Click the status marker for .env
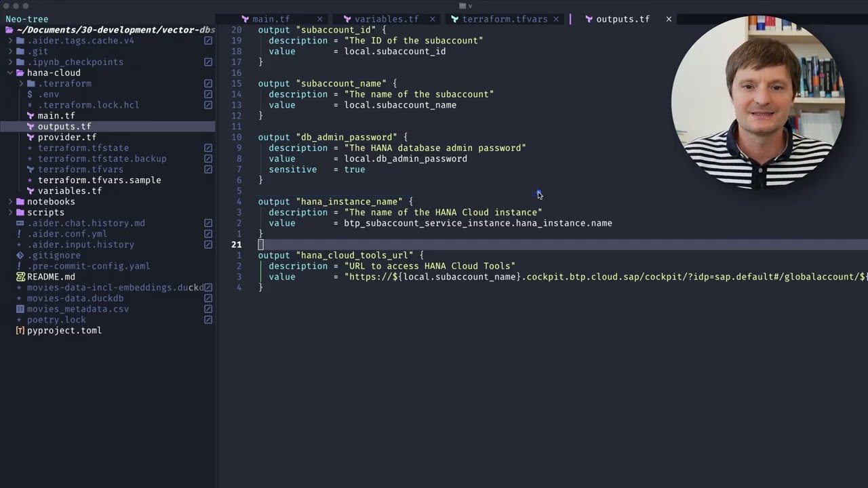Screen dimensions: 868x488 (x=208, y=94)
